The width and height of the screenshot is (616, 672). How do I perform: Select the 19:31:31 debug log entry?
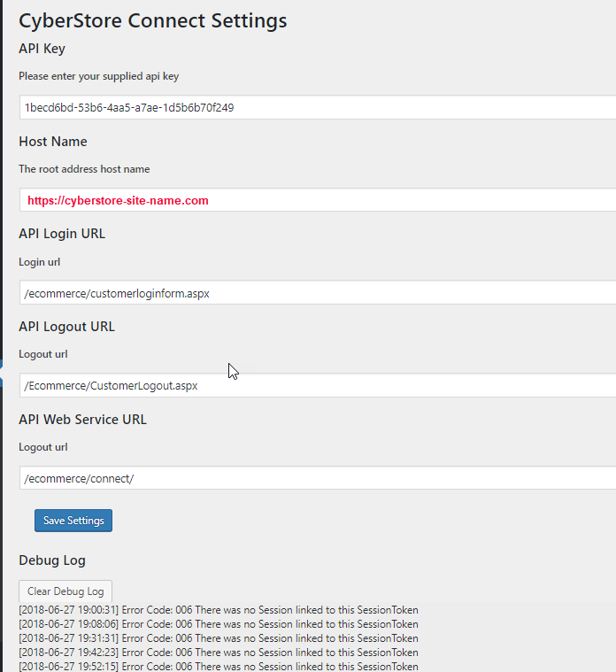tap(218, 638)
